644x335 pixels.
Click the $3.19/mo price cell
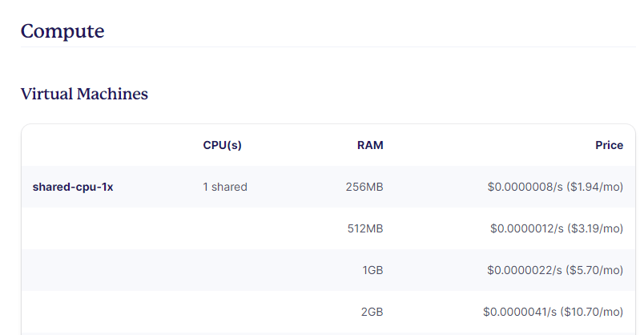pyautogui.click(x=557, y=228)
